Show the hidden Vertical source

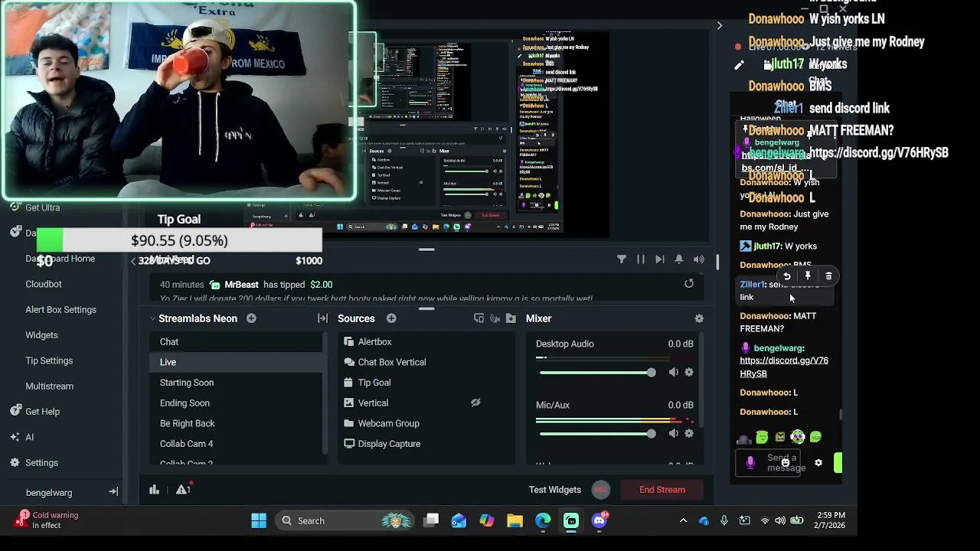pos(475,403)
